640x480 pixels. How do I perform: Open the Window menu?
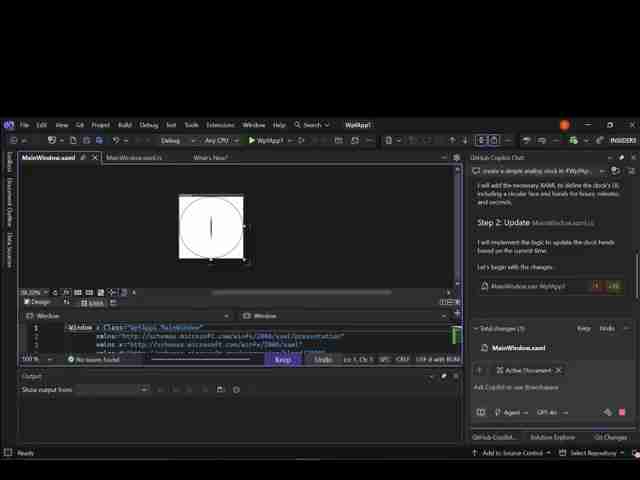pyautogui.click(x=254, y=125)
